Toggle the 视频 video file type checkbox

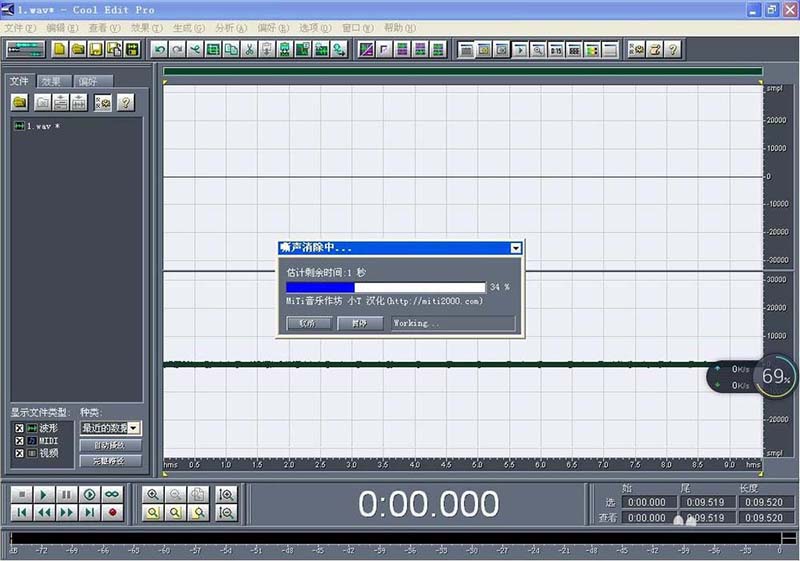(x=19, y=453)
